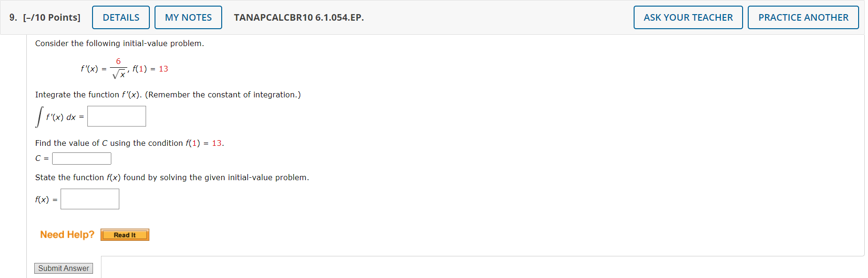Image resolution: width=868 pixels, height=278 pixels.
Task: Select the TANAPCALCBR10 6.1.054.EP title
Action: click(x=299, y=17)
